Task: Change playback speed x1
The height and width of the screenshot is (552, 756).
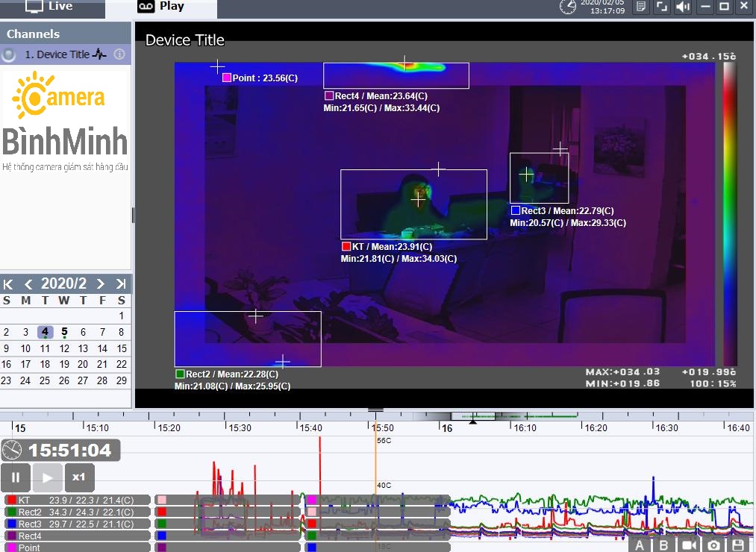Action: click(x=79, y=477)
